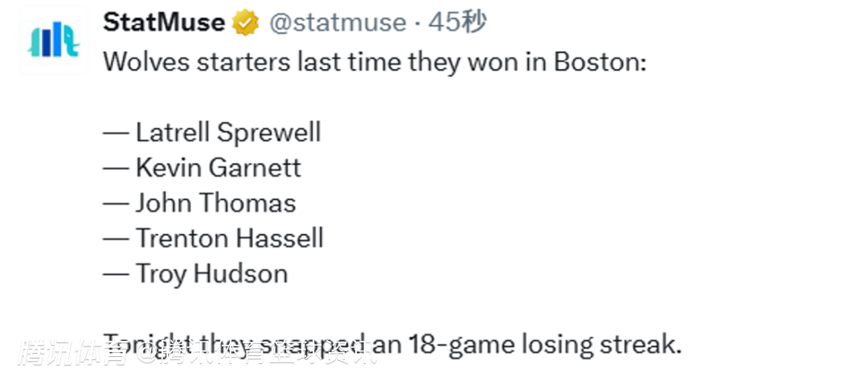Open the @statmuse handle link
Screen dimensions: 868x381
(338, 23)
